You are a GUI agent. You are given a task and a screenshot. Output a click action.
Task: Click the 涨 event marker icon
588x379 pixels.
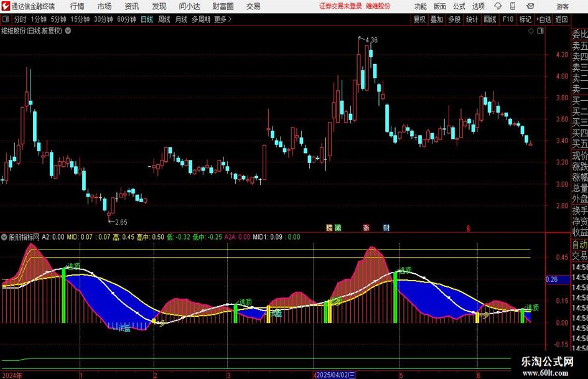point(366,228)
